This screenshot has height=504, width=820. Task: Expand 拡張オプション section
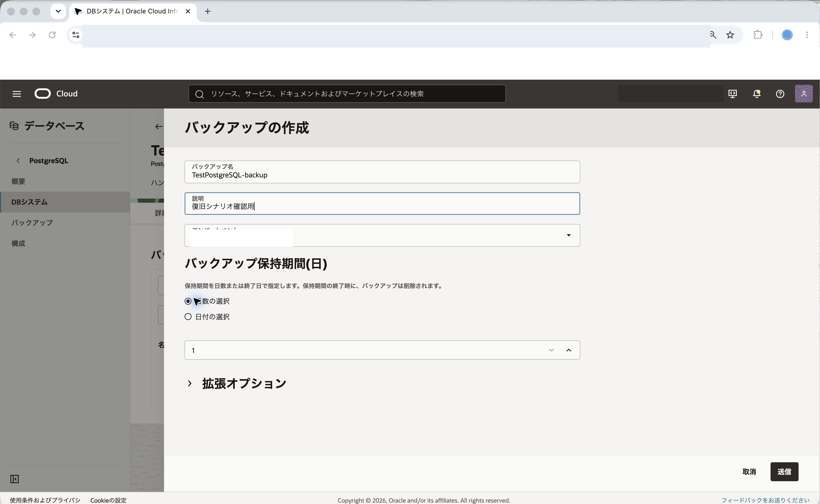[190, 383]
